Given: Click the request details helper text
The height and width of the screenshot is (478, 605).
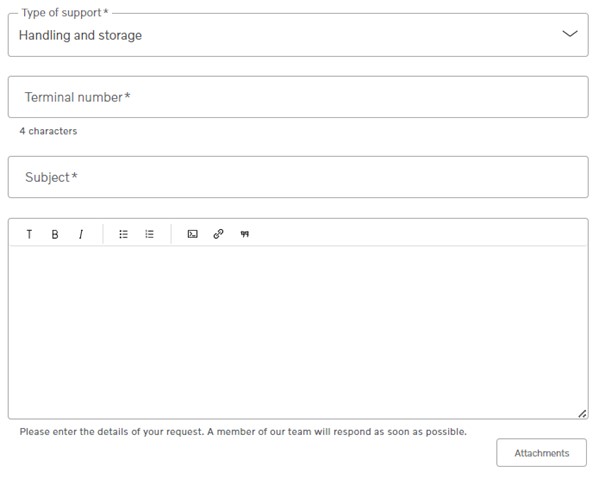Looking at the screenshot, I should (x=243, y=432).
